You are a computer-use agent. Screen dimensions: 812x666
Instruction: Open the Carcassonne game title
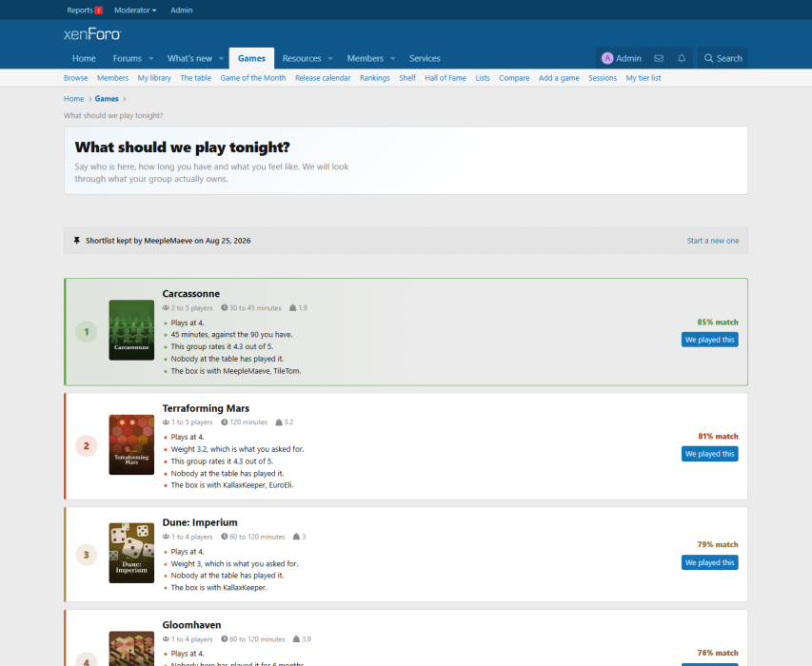[x=190, y=293]
